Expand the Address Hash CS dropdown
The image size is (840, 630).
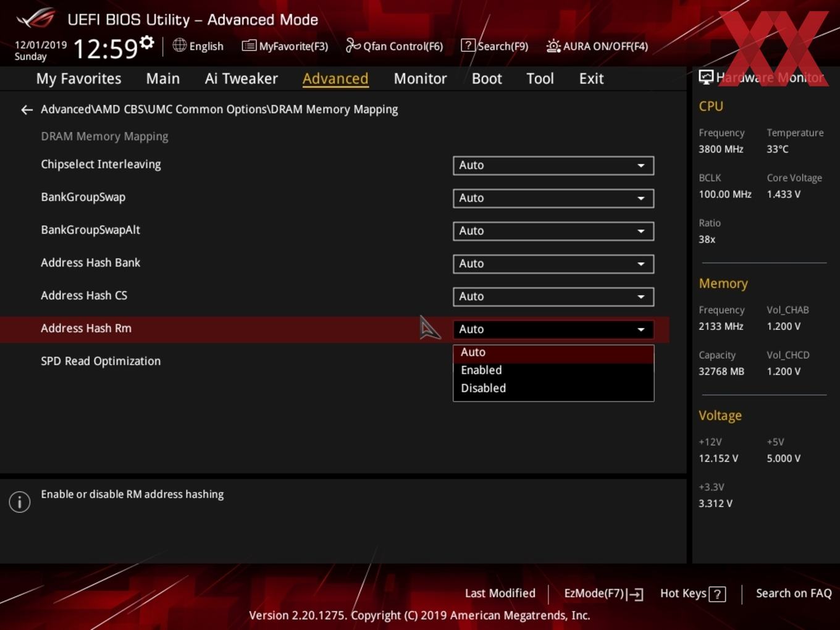tap(553, 296)
